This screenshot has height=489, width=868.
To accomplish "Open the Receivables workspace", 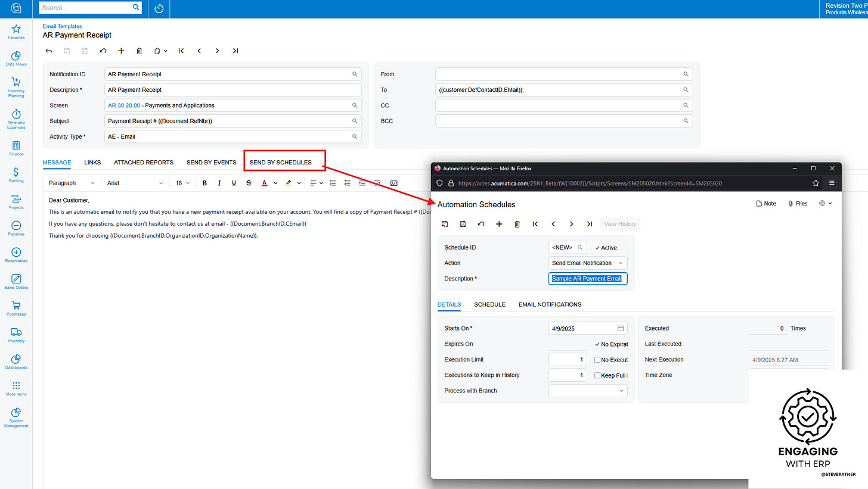I will click(x=16, y=255).
